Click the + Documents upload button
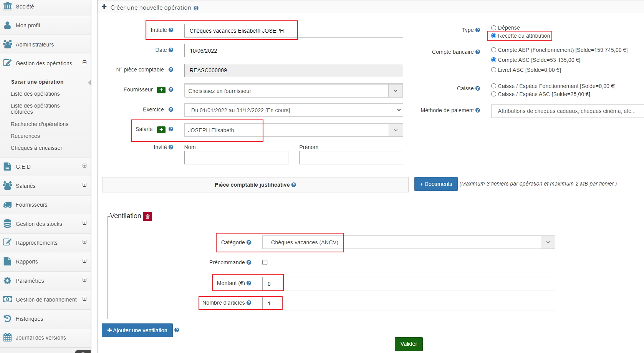The width and height of the screenshot is (644, 353). [435, 184]
